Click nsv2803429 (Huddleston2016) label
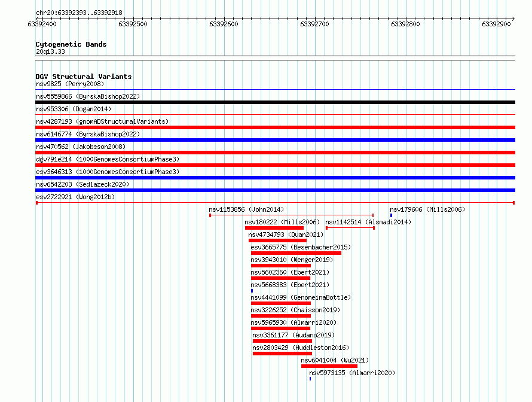Image resolution: width=532 pixels, height=402 pixels. coord(301,348)
